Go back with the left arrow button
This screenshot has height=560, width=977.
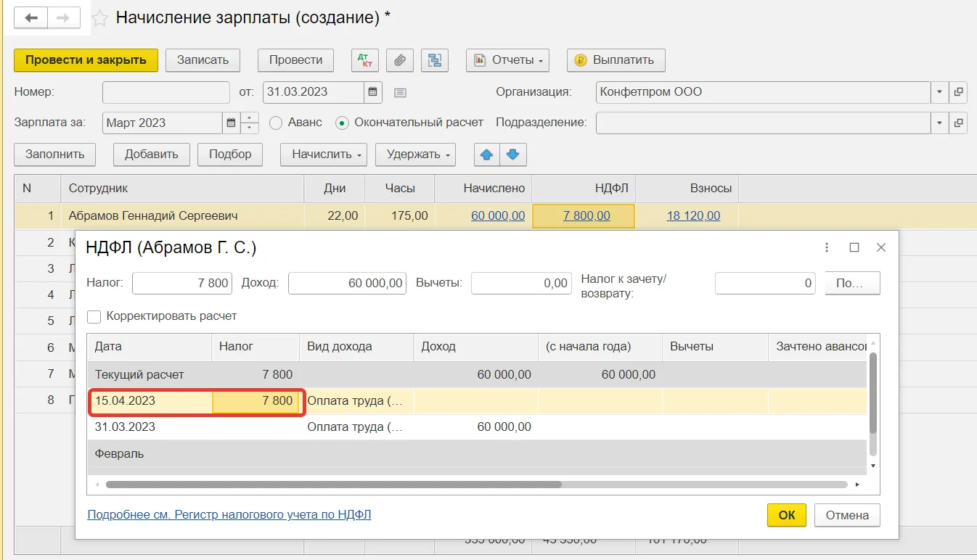[30, 18]
